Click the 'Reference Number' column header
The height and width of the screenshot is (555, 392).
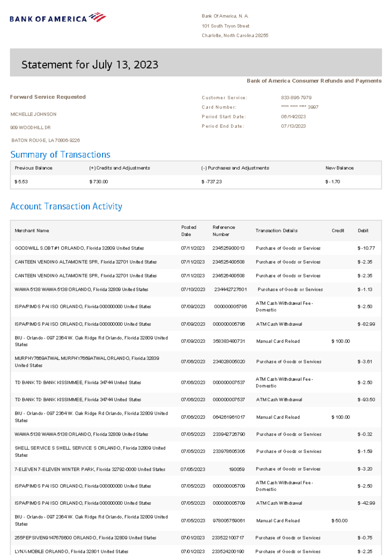224,231
